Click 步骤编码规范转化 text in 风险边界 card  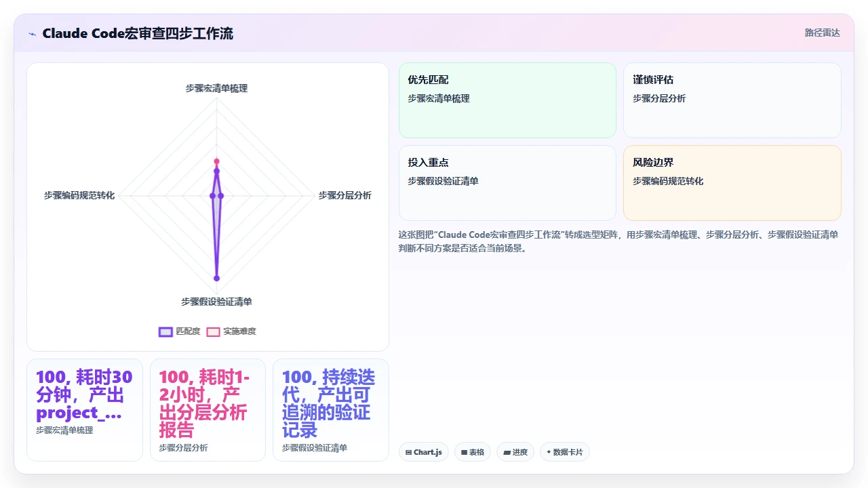pyautogui.click(x=668, y=181)
